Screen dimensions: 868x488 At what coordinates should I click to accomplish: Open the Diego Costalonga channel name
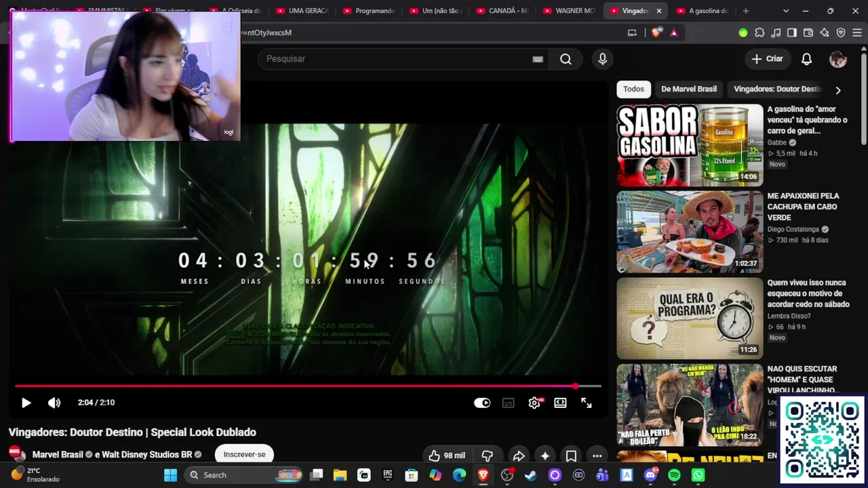click(793, 230)
